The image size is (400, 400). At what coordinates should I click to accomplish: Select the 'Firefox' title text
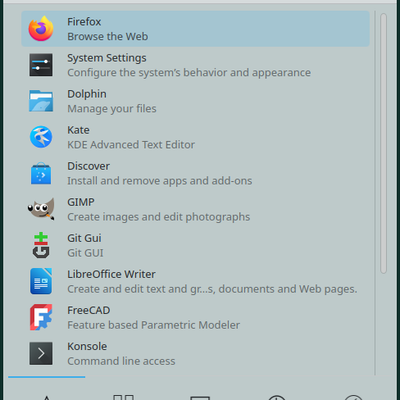click(84, 22)
